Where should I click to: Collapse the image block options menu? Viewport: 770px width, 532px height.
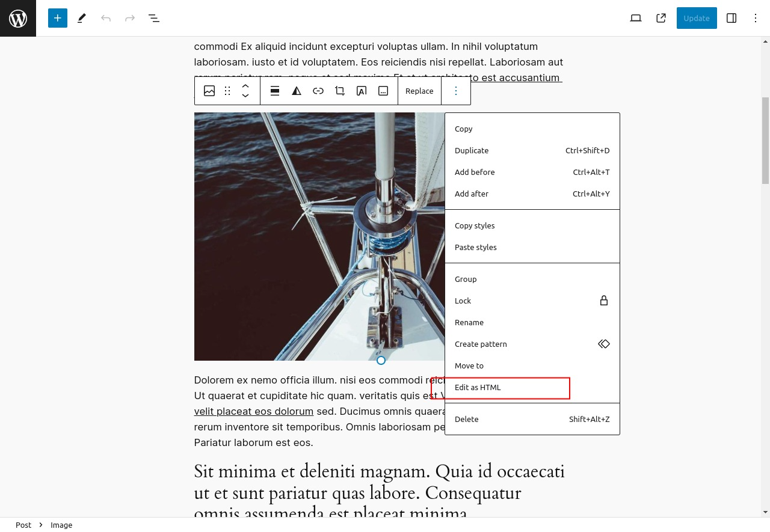coord(456,91)
